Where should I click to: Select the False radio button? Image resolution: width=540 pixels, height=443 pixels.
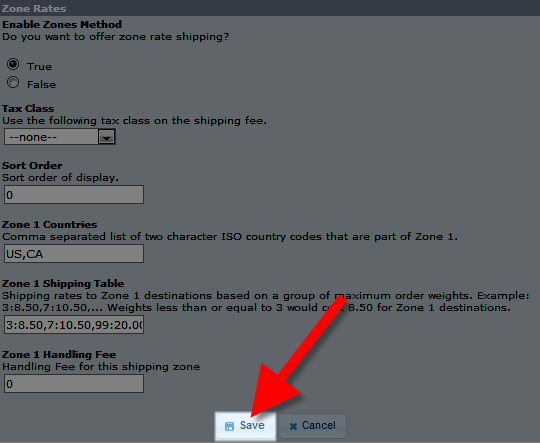13,82
